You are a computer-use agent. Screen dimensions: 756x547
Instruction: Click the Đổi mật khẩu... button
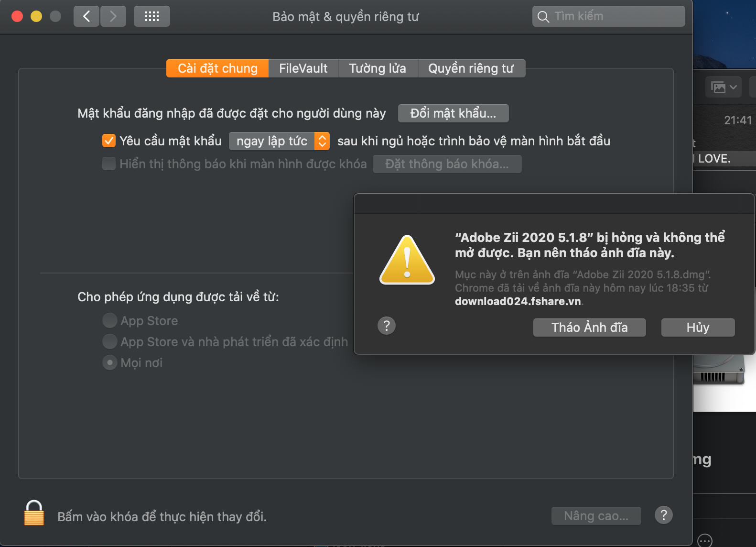453,113
